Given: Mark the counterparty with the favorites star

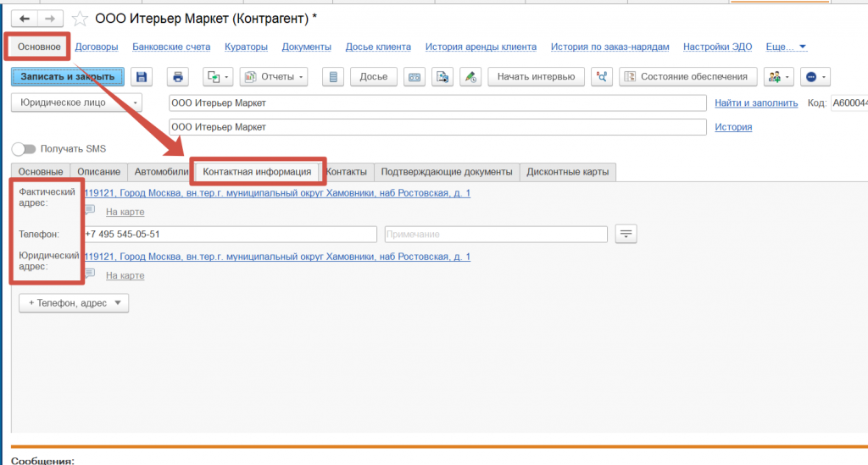Looking at the screenshot, I should pos(80,19).
